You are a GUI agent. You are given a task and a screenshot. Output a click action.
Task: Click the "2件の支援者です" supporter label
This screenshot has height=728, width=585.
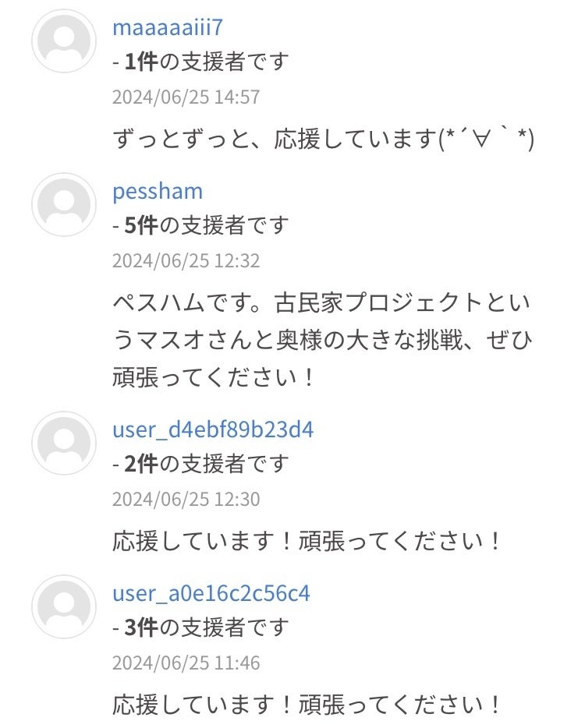click(200, 465)
